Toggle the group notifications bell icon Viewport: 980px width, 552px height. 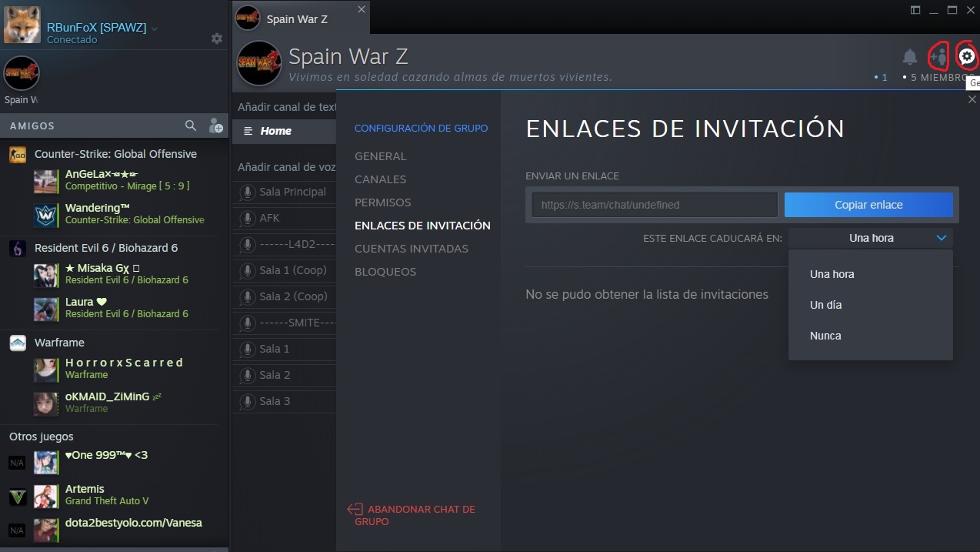tap(910, 56)
